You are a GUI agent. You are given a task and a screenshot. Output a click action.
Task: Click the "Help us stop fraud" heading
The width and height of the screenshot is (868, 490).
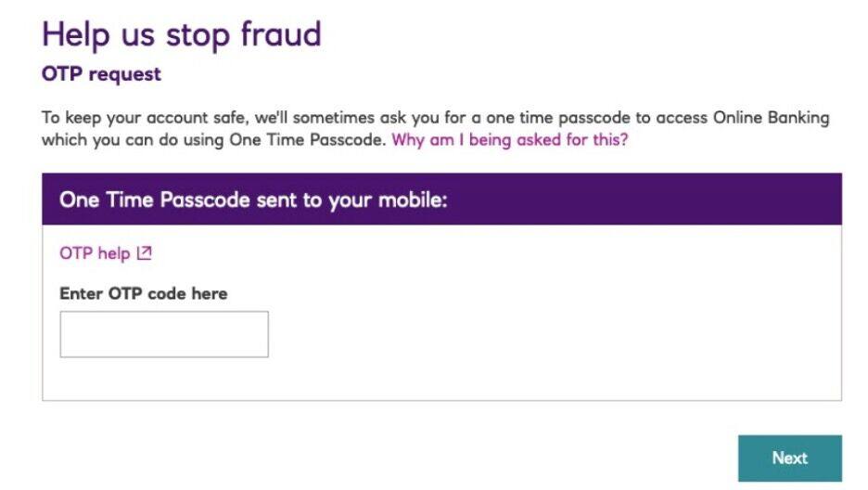point(181,34)
